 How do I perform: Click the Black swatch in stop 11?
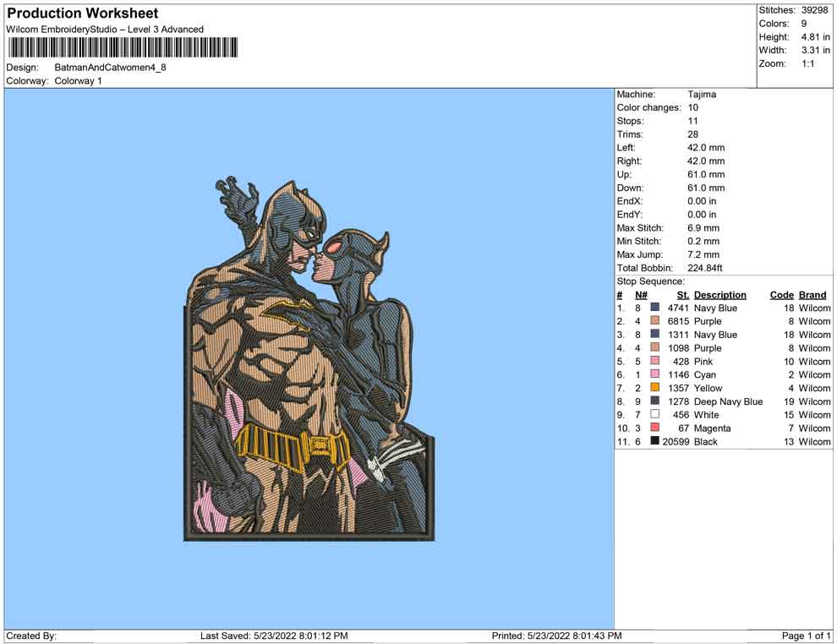pyautogui.click(x=655, y=442)
